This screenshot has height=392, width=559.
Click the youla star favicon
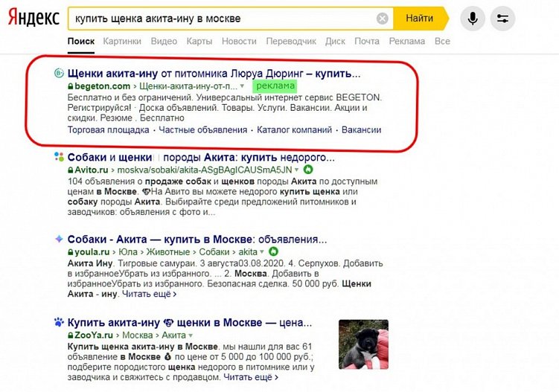point(59,239)
